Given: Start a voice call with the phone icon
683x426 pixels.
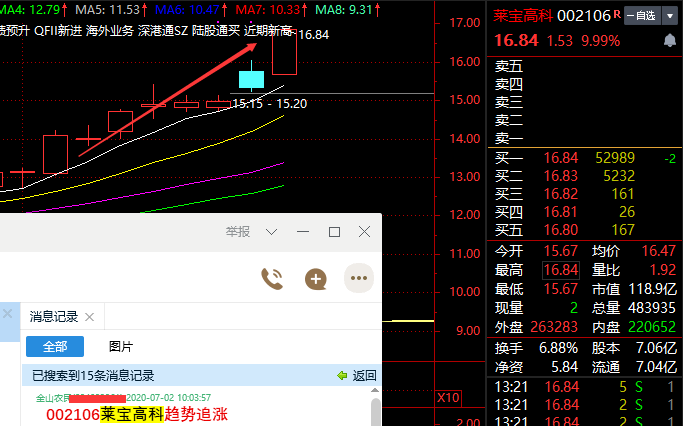Looking at the screenshot, I should tap(272, 279).
